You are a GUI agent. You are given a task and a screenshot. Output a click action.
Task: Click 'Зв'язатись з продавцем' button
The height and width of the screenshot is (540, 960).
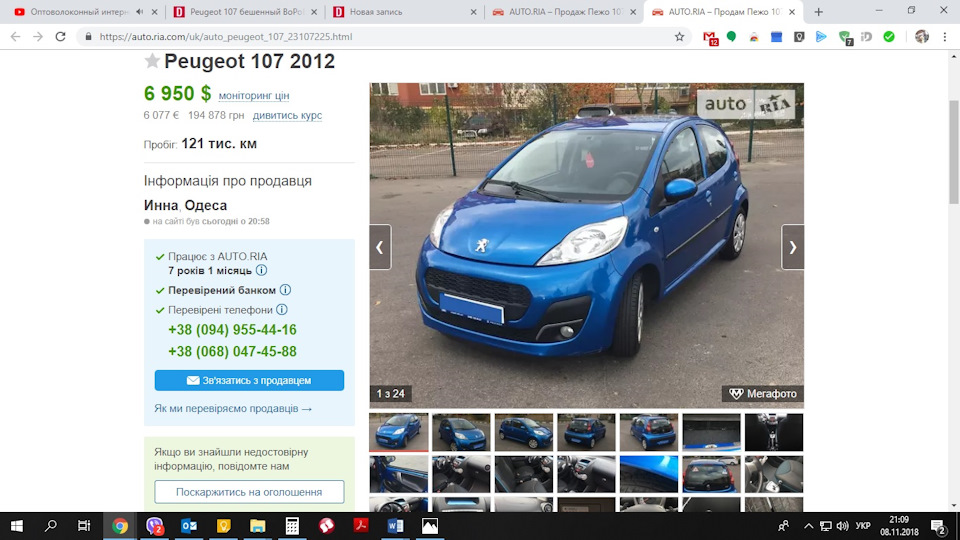click(249, 380)
